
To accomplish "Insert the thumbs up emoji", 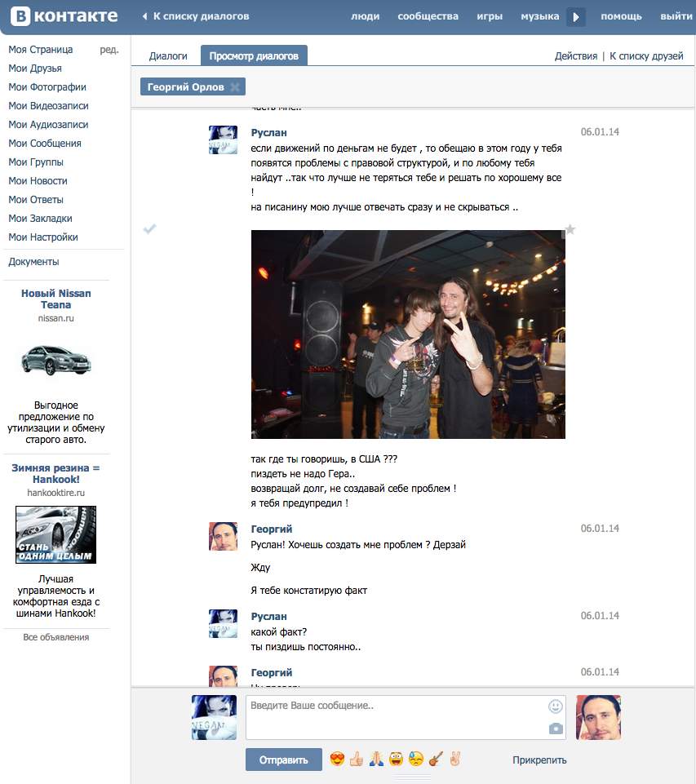I will 357,760.
